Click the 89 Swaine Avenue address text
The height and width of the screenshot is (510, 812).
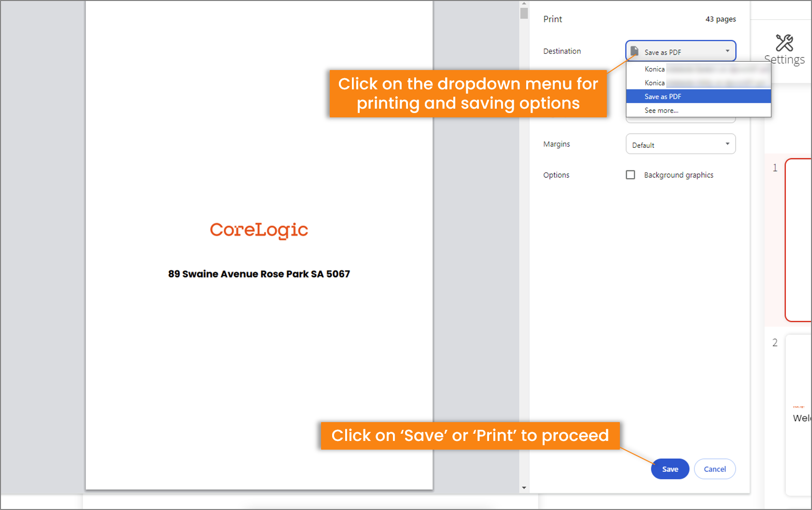click(x=259, y=274)
